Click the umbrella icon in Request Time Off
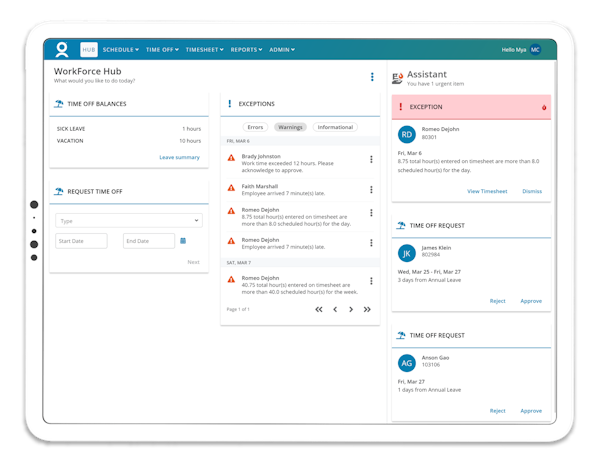The height and width of the screenshot is (461, 600). [x=59, y=191]
